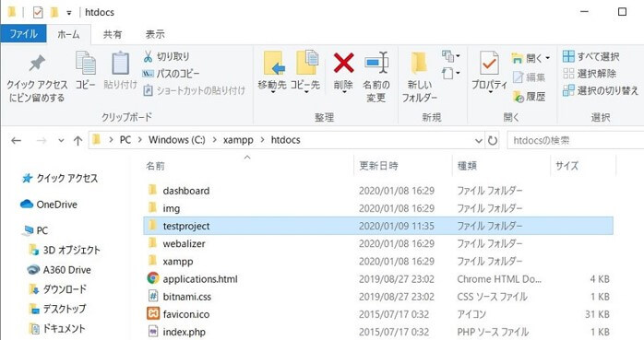Select Downloads (ダウンロード) in the sidebar
644x340 pixels.
tap(58, 289)
